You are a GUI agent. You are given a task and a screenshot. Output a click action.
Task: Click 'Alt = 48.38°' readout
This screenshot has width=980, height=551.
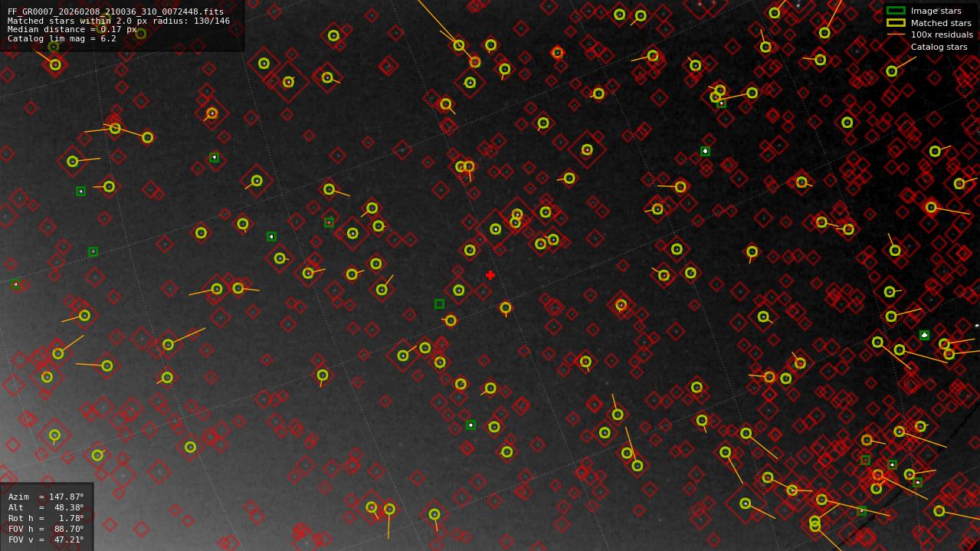46,507
